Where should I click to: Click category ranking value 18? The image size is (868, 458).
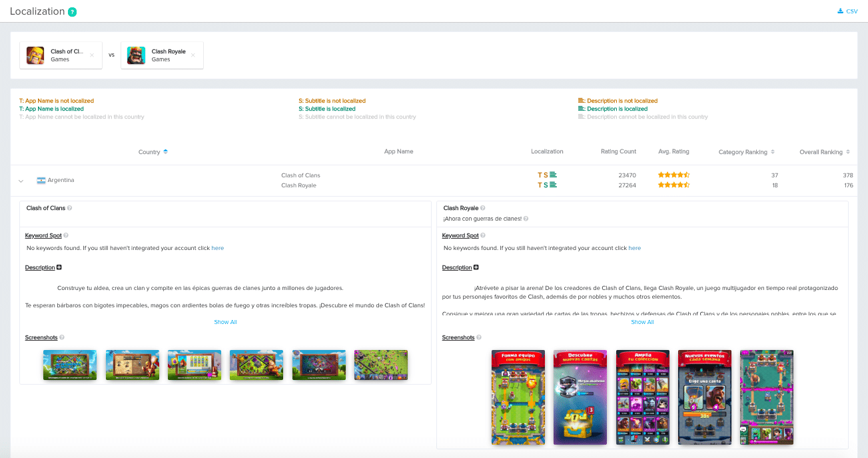click(774, 185)
